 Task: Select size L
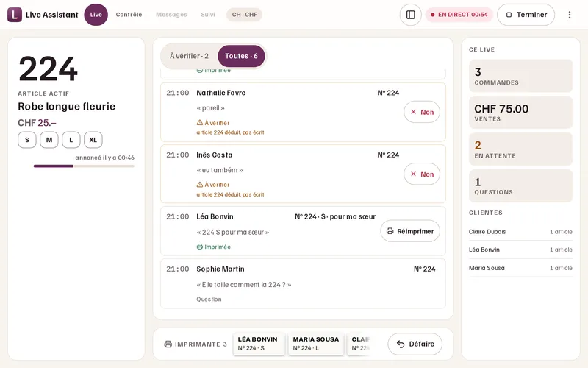(x=71, y=140)
